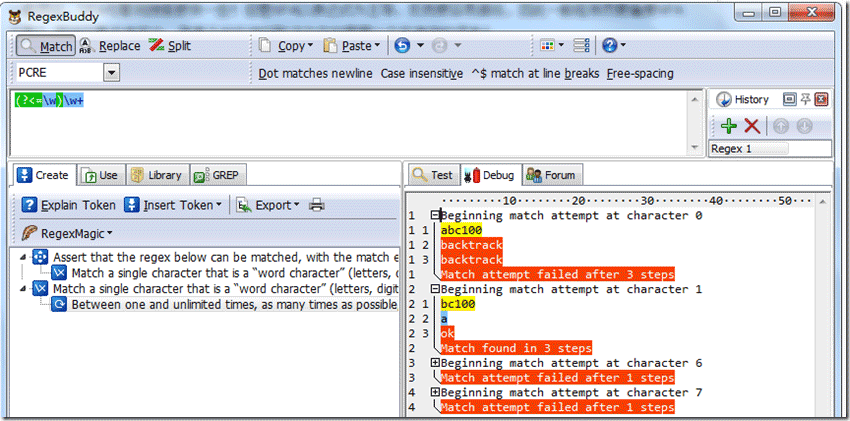Toggle Dot matches newline option
The image size is (850, 421).
(x=315, y=73)
